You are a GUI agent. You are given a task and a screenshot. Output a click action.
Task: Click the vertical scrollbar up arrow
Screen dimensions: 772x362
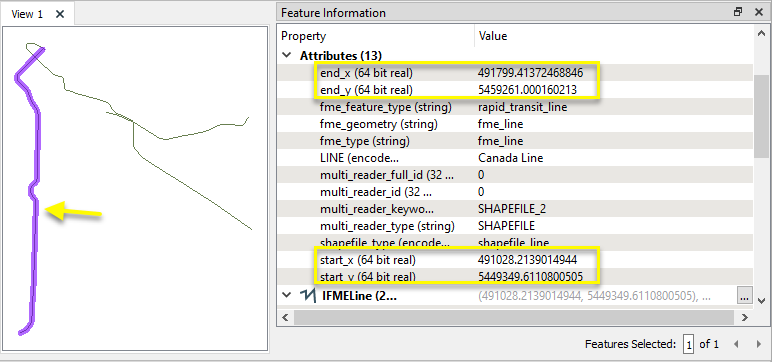click(x=761, y=33)
